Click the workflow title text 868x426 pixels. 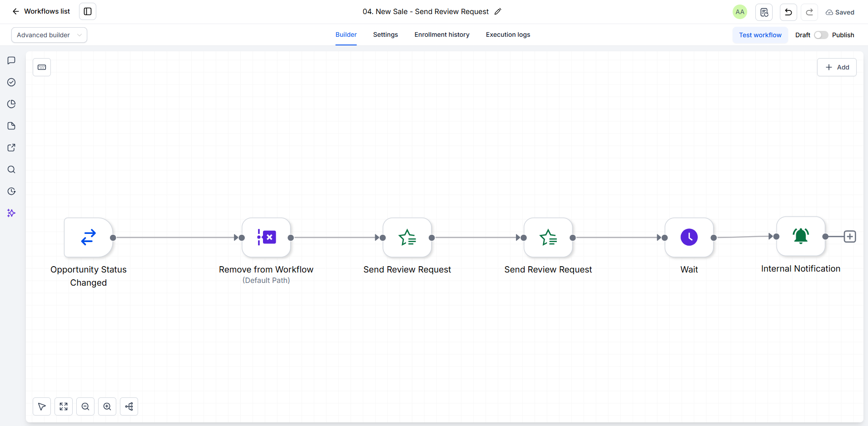[x=426, y=11]
